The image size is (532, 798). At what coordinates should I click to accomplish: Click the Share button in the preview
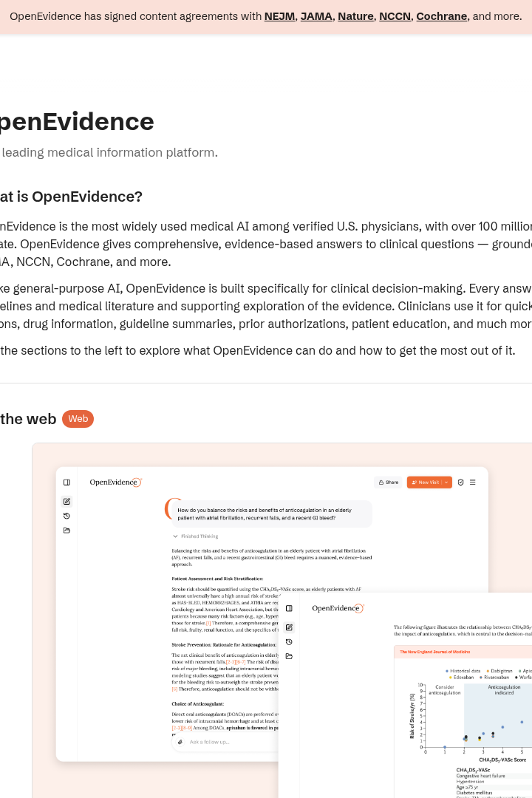pos(389,482)
